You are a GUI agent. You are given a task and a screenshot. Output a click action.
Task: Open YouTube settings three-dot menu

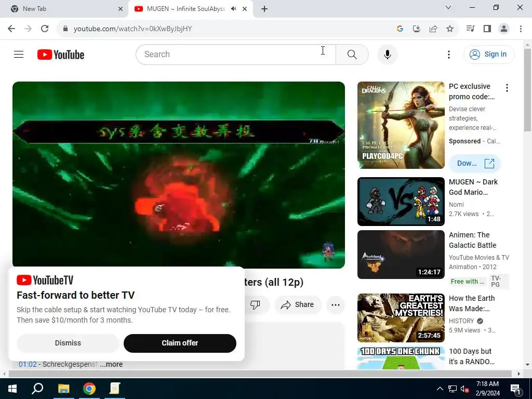[x=448, y=54]
